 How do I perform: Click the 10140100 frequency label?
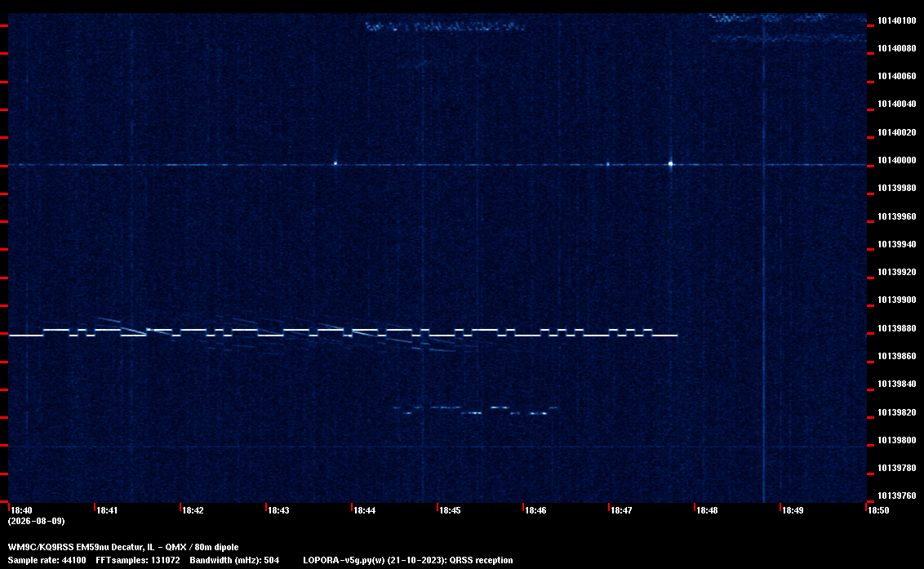[x=896, y=20]
